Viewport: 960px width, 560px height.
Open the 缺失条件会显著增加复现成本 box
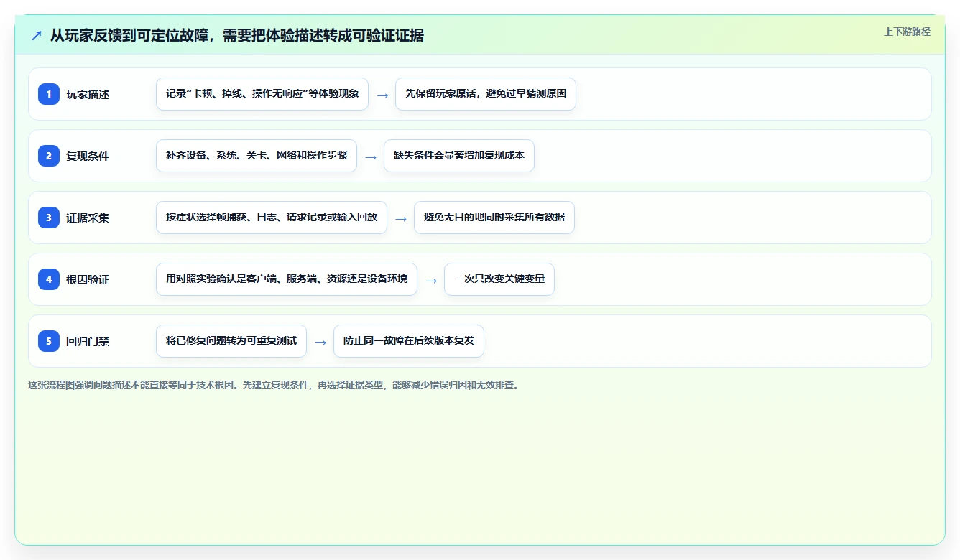(459, 156)
